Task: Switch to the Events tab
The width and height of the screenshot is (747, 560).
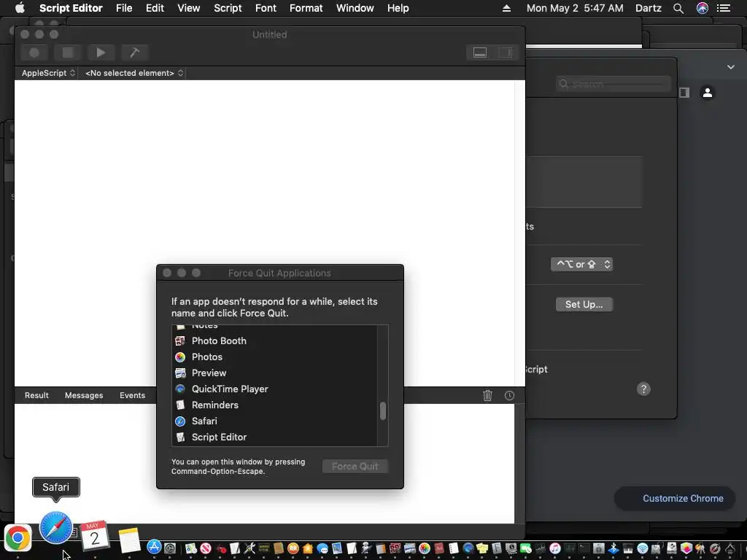Action: 133,395
